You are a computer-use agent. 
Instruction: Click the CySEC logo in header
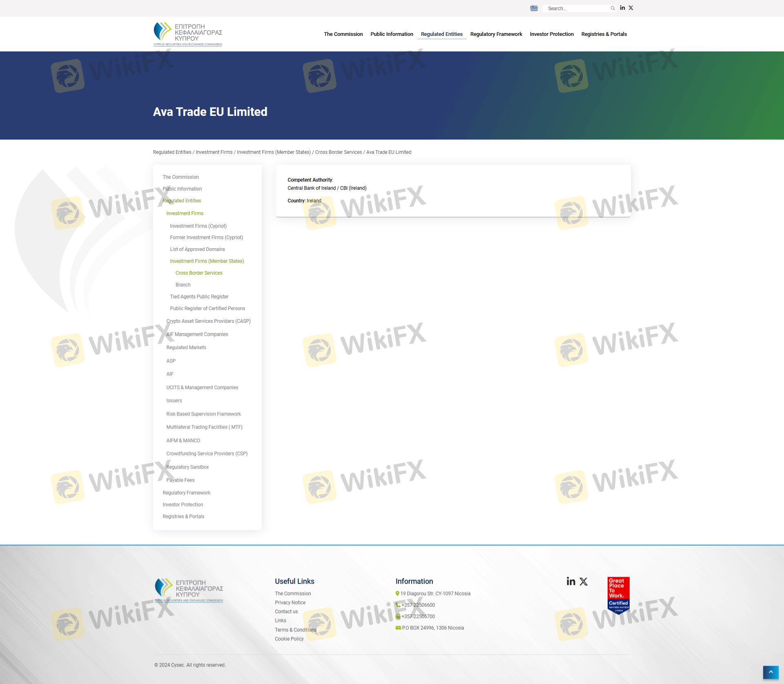188,34
